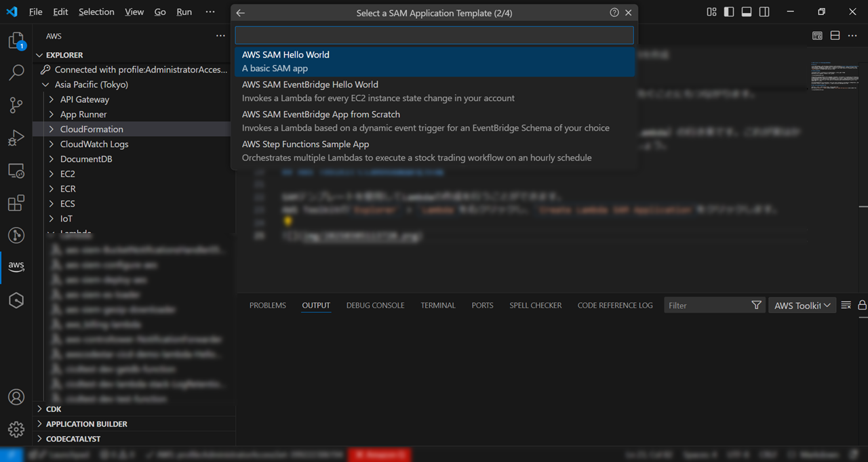Click the help icon in the template dialog
The height and width of the screenshot is (462, 868).
click(x=614, y=12)
